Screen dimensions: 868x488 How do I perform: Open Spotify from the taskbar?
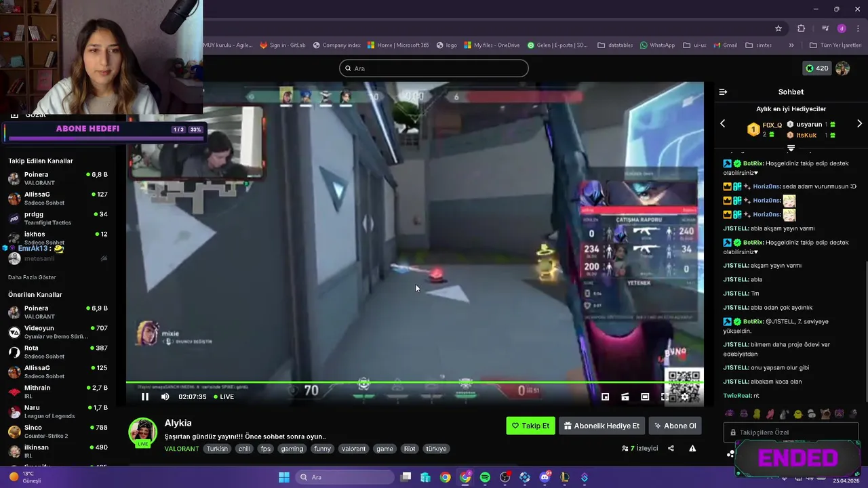click(485, 477)
